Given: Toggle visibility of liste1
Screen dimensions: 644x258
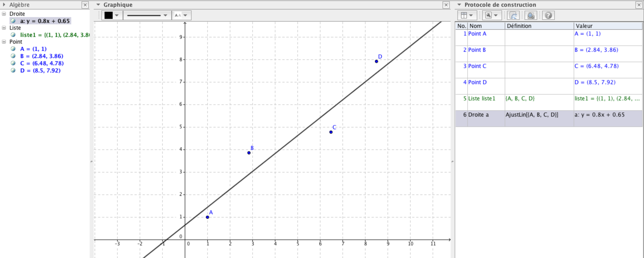Looking at the screenshot, I should point(13,35).
